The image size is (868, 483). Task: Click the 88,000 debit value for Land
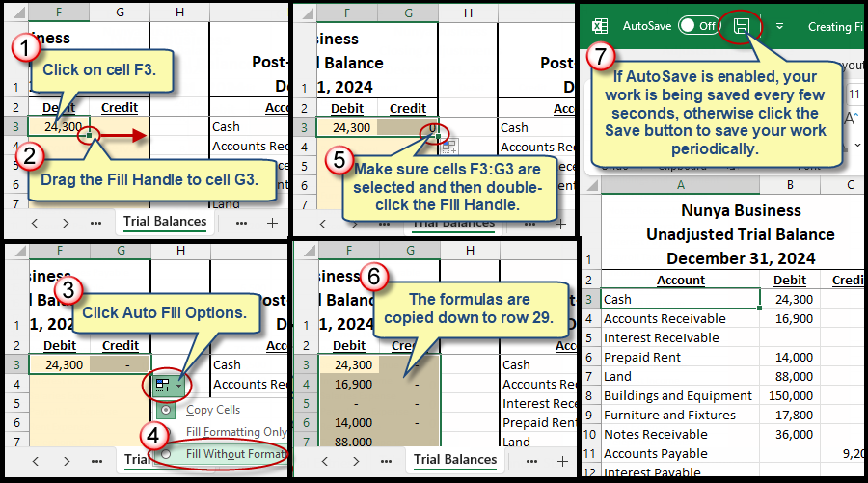coord(790,377)
